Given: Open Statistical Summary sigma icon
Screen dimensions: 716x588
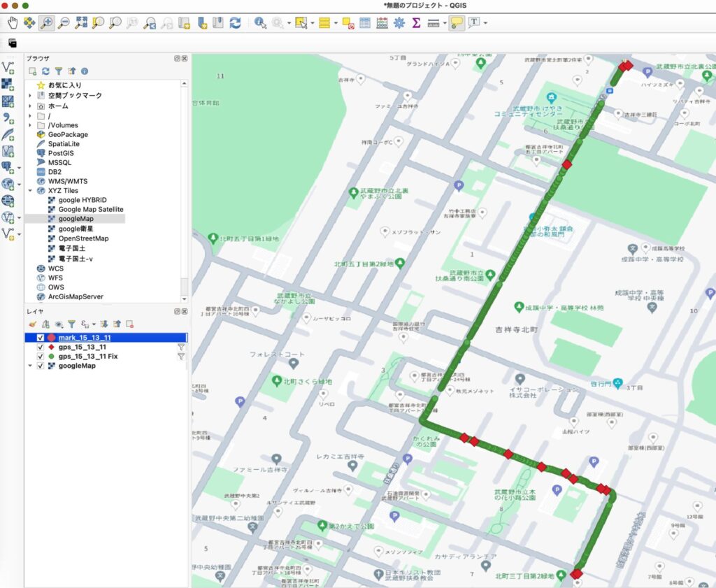Looking at the screenshot, I should [416, 22].
